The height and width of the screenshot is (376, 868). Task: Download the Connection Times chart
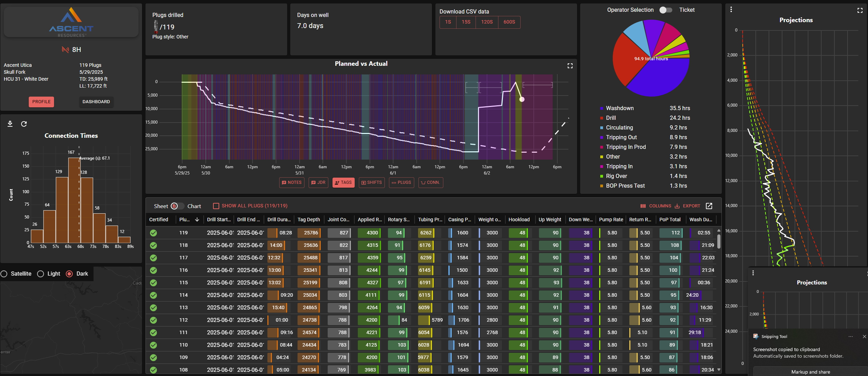pos(10,124)
